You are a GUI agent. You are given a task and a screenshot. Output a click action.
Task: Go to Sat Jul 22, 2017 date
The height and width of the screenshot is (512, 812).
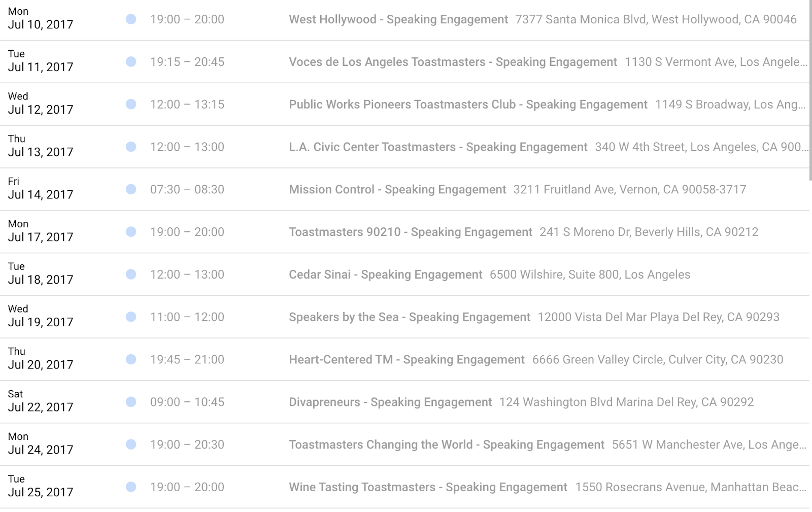click(41, 401)
